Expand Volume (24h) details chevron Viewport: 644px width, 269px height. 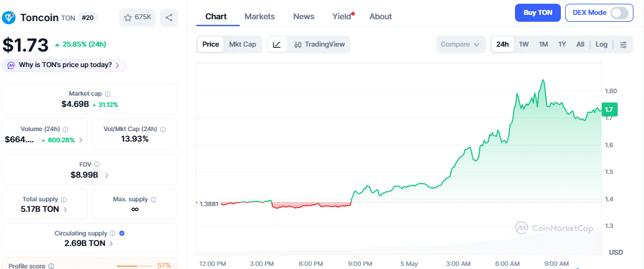coord(81,140)
